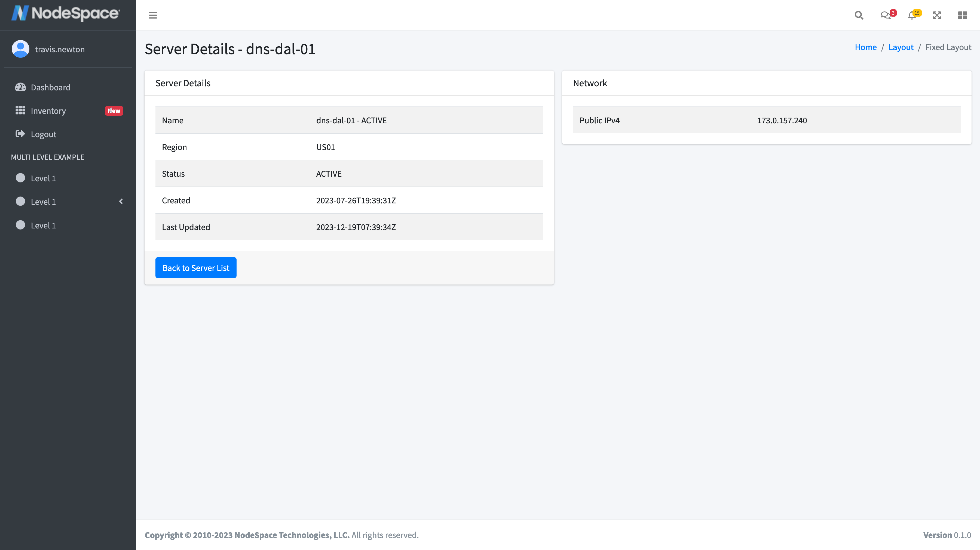
Task: Click the Created label
Action: tap(176, 200)
